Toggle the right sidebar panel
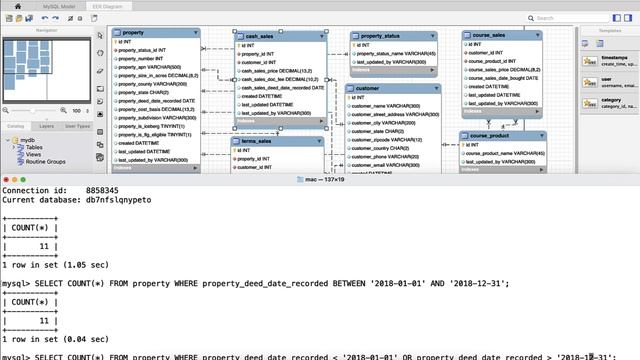640x360 pixels. [628, 18]
